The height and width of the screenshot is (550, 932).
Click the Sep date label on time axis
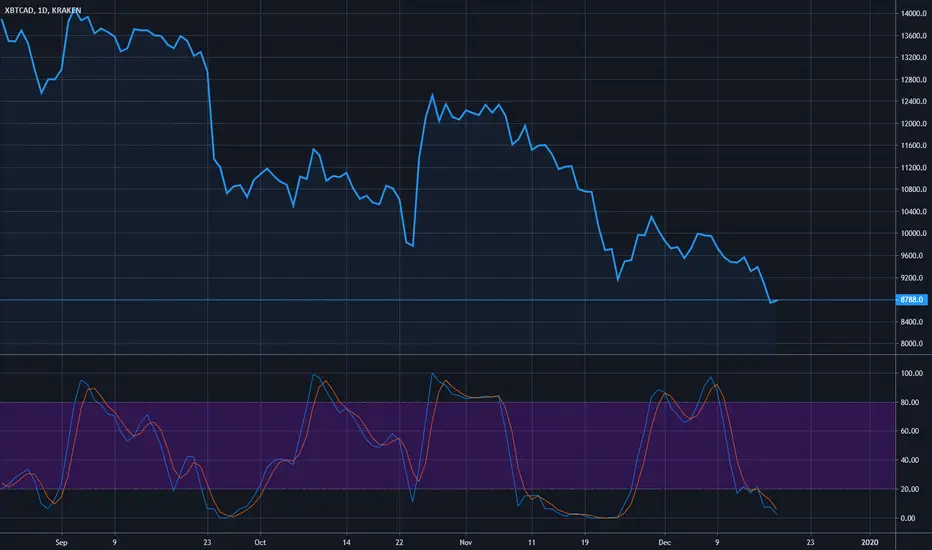pyautogui.click(x=61, y=542)
